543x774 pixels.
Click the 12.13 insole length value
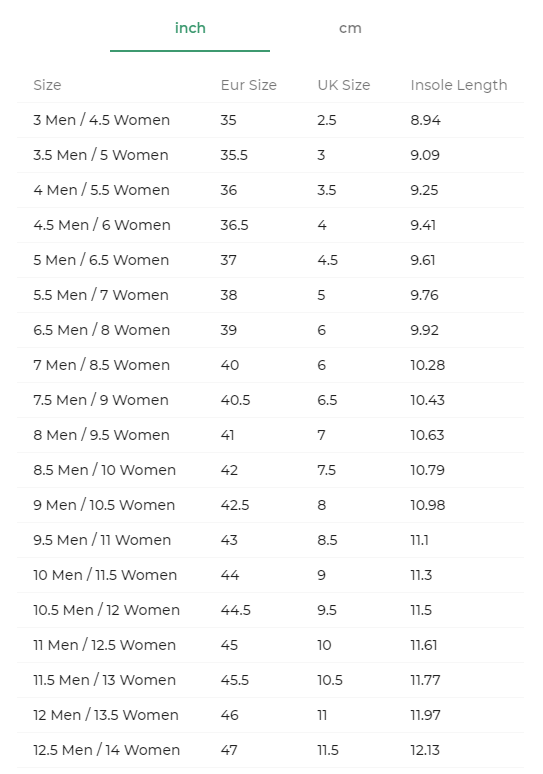(425, 750)
